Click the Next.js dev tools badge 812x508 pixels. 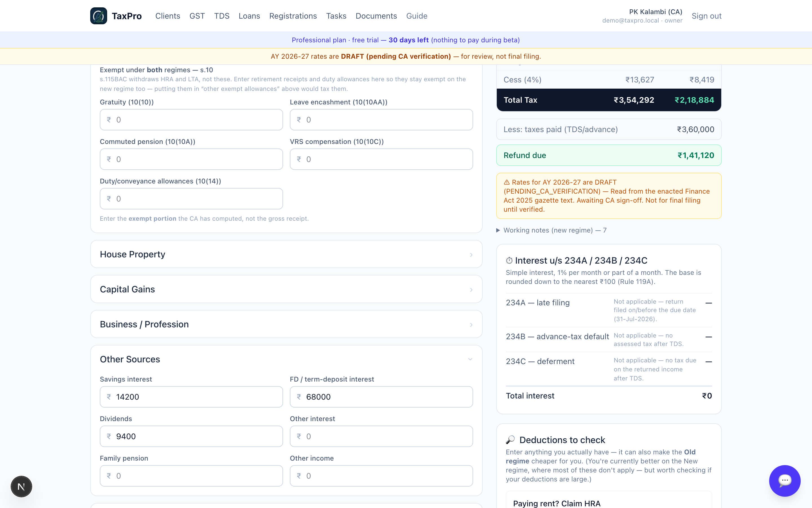coord(21,486)
